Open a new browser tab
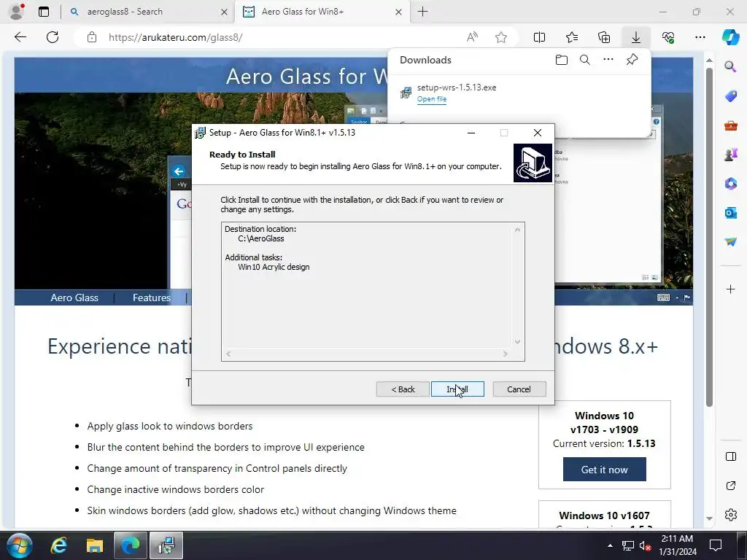 422,12
